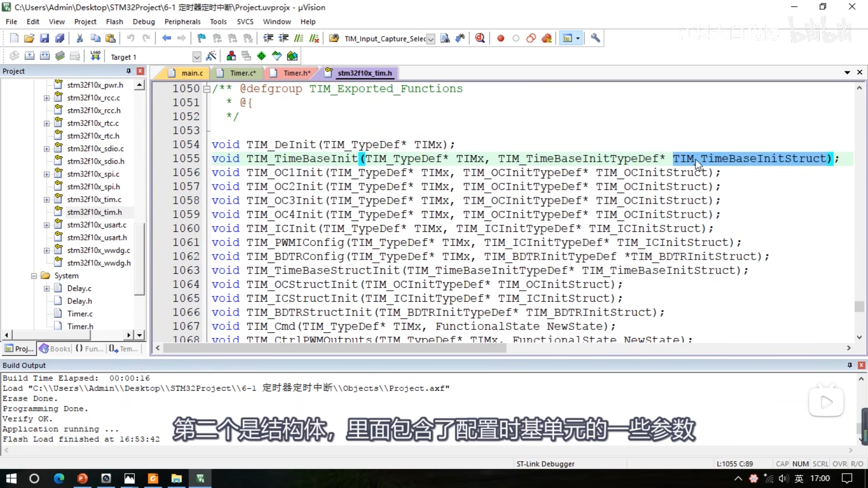Open the Target 1 dropdown
Screen dimensions: 868x488
coord(197,57)
